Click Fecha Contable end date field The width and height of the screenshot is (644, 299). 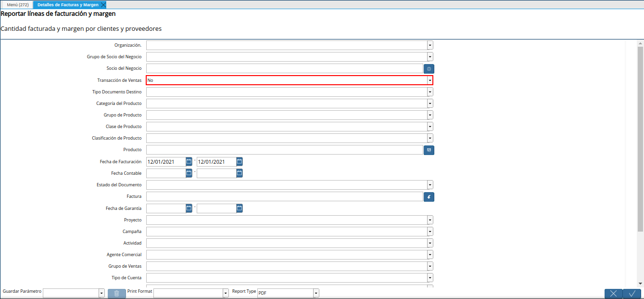(x=216, y=173)
